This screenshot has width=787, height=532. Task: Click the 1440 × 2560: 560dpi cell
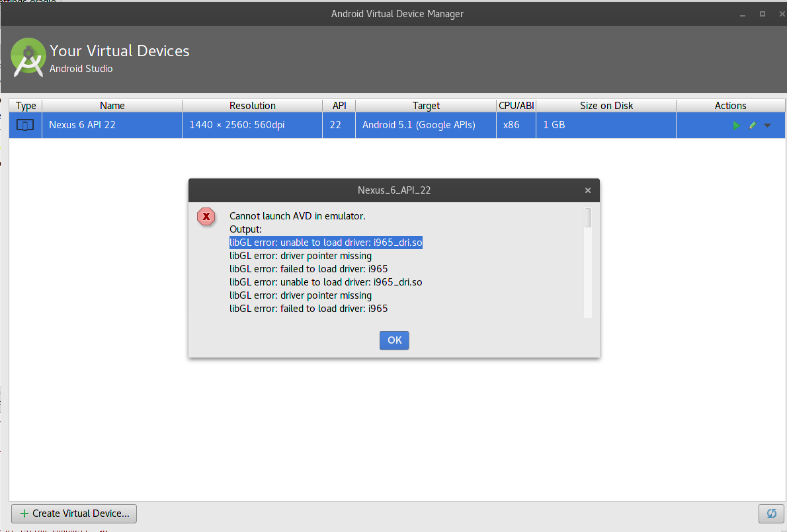pos(253,125)
